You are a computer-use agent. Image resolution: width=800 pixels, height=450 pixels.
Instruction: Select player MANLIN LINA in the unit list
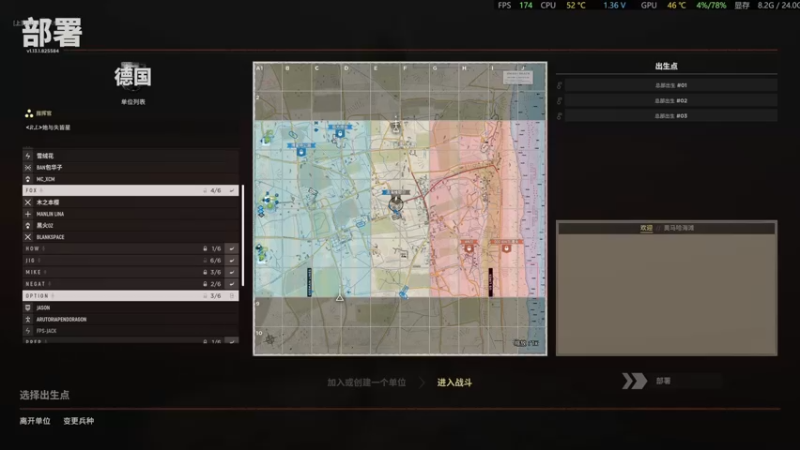click(50, 214)
